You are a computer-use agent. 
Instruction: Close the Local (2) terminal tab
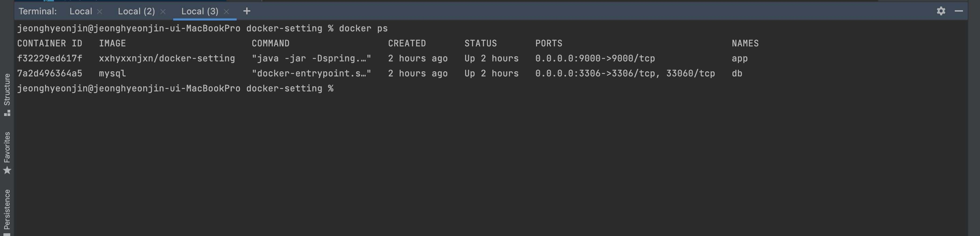(163, 12)
